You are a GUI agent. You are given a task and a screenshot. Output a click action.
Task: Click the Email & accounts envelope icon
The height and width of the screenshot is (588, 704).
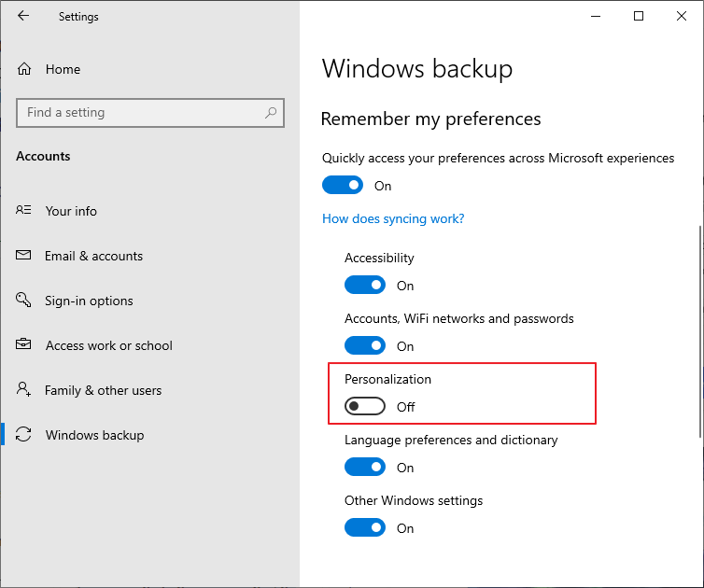point(24,256)
